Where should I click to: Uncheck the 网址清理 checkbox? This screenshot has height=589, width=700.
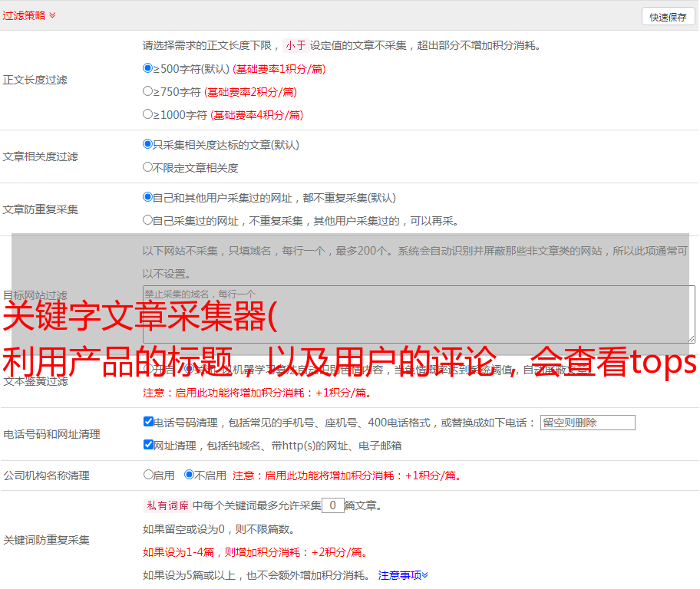(x=149, y=445)
